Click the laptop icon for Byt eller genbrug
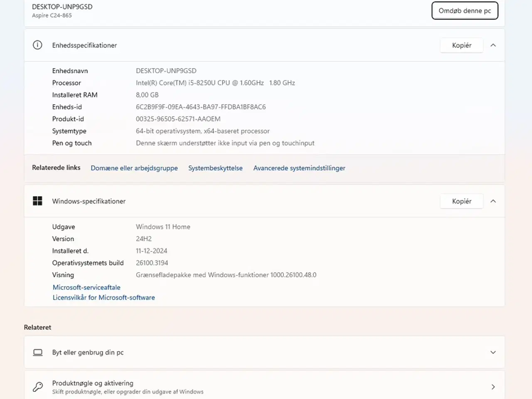Image resolution: width=532 pixels, height=399 pixels. point(38,352)
